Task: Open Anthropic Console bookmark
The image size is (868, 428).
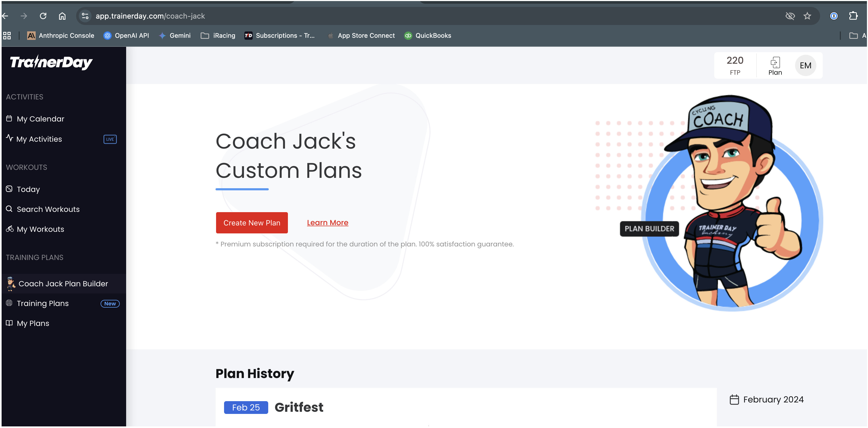Action: (x=61, y=35)
